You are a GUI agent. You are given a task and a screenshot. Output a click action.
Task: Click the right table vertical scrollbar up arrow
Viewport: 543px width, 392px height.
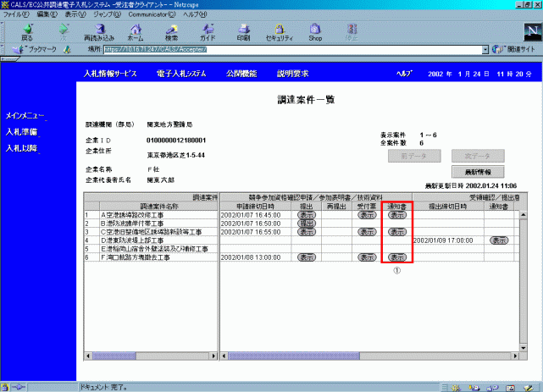[523, 215]
